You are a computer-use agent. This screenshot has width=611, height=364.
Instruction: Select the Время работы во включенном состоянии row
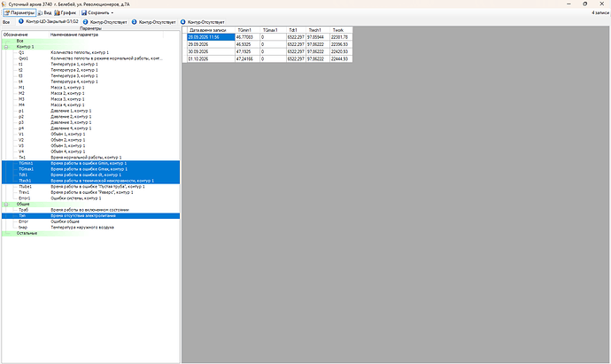tap(90, 210)
